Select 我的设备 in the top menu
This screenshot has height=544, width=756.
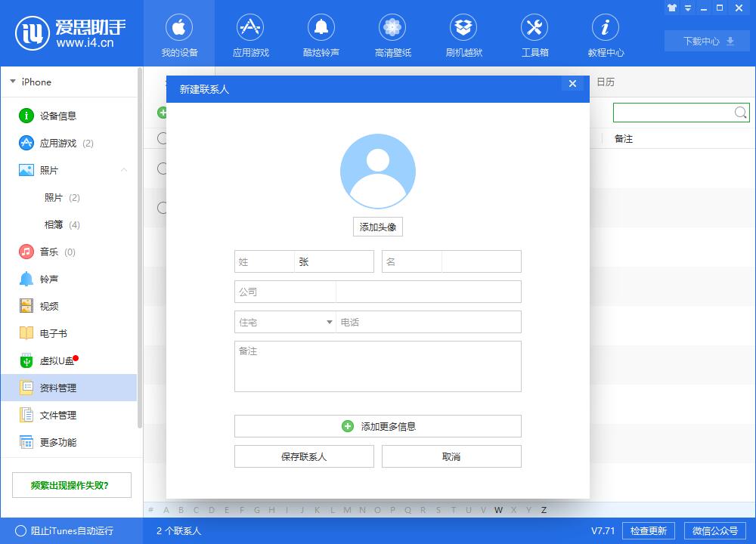tap(179, 34)
